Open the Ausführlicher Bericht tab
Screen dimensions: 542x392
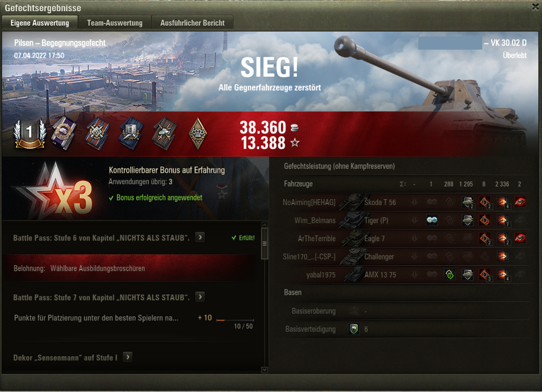tap(192, 23)
